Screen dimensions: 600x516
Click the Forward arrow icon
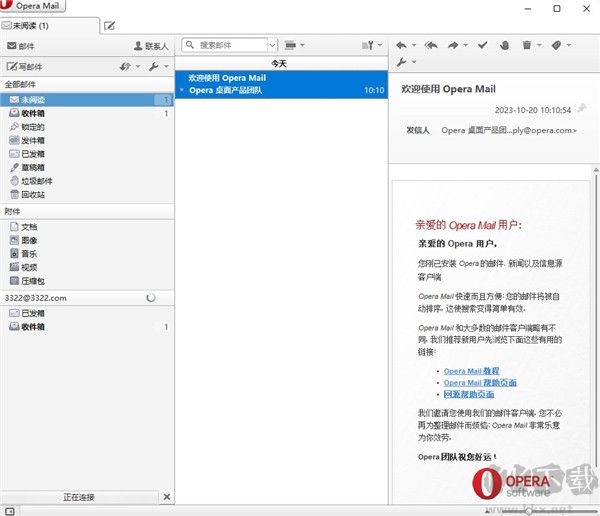453,45
